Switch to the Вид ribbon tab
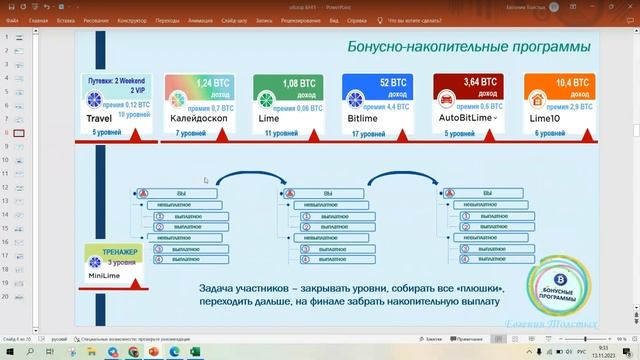This screenshot has height=360, width=640. pyautogui.click(x=334, y=20)
